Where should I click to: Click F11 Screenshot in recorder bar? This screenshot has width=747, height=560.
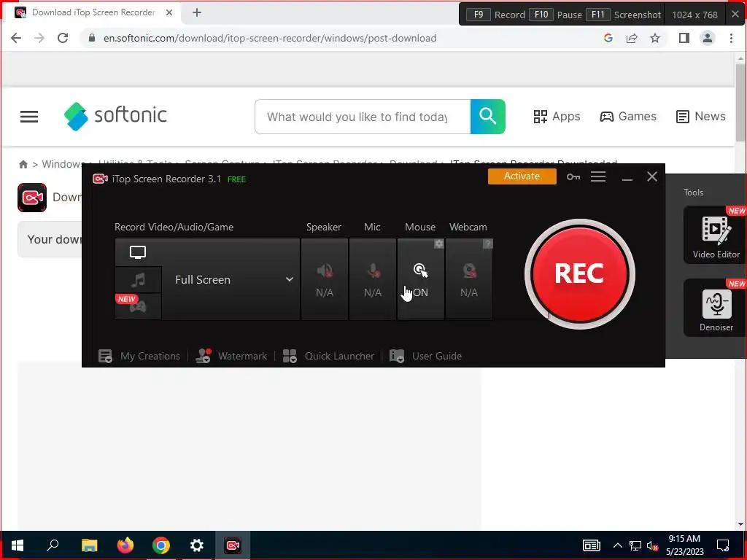click(623, 15)
